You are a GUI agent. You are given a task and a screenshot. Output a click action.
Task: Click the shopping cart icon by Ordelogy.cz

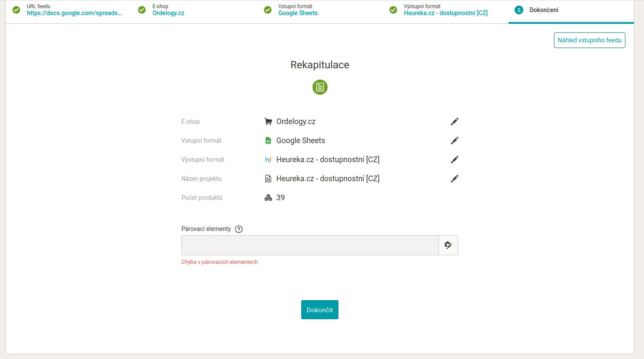point(268,122)
